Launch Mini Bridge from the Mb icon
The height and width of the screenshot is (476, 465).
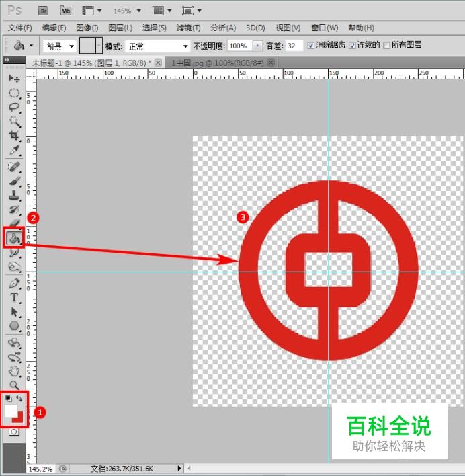pyautogui.click(x=66, y=11)
